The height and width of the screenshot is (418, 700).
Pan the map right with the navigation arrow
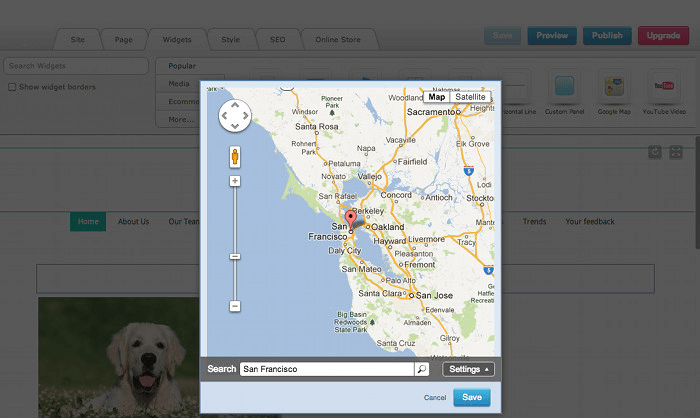click(245, 116)
